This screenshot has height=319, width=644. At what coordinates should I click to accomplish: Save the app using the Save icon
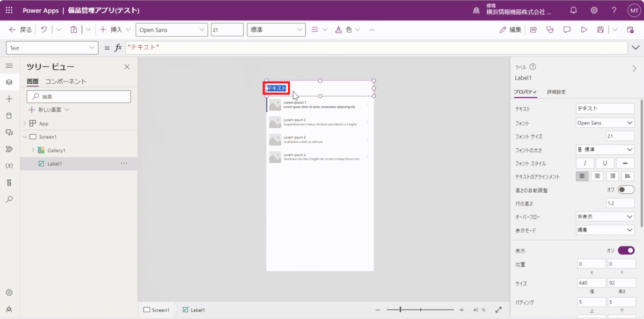point(600,30)
